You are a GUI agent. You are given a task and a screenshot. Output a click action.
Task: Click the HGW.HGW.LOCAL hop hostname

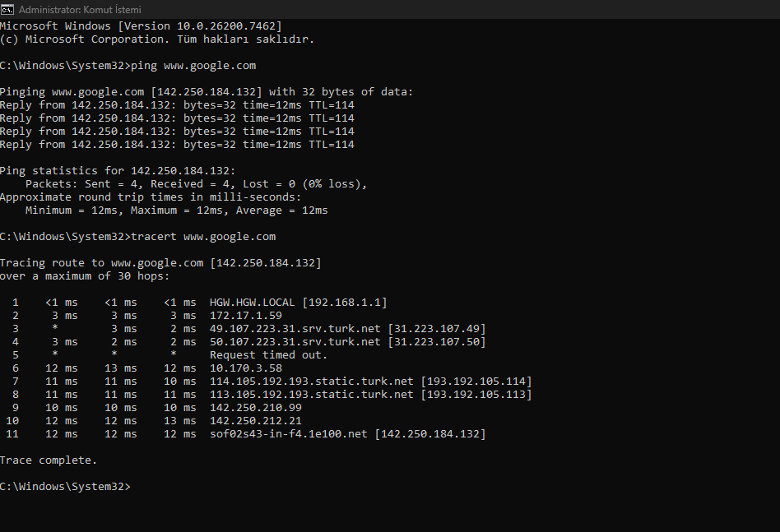[253, 303]
